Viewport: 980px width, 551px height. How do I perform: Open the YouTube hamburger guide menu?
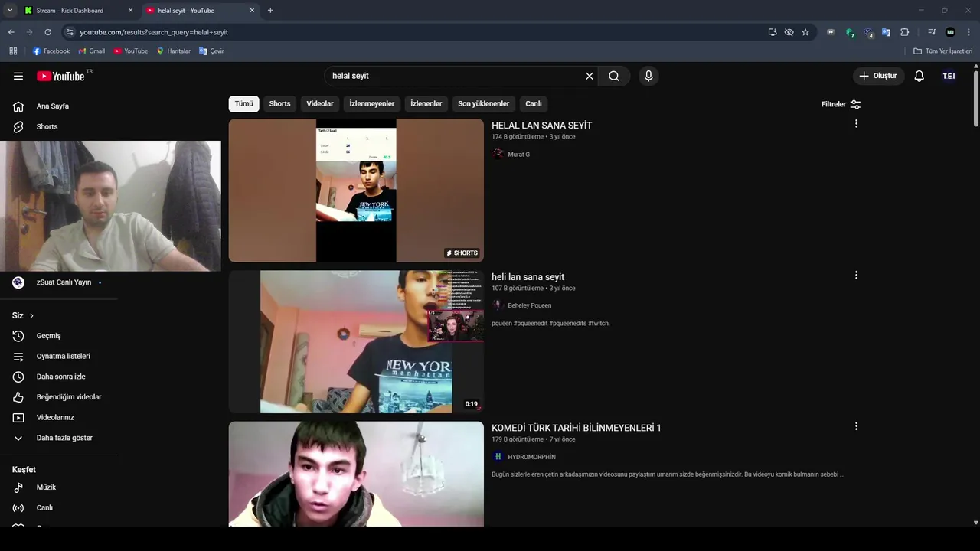click(18, 76)
